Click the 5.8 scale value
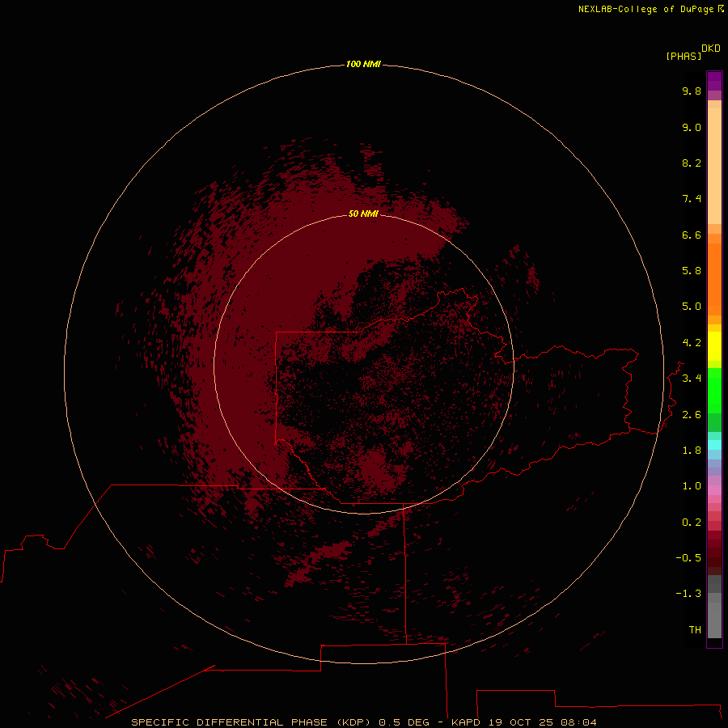 [692, 271]
